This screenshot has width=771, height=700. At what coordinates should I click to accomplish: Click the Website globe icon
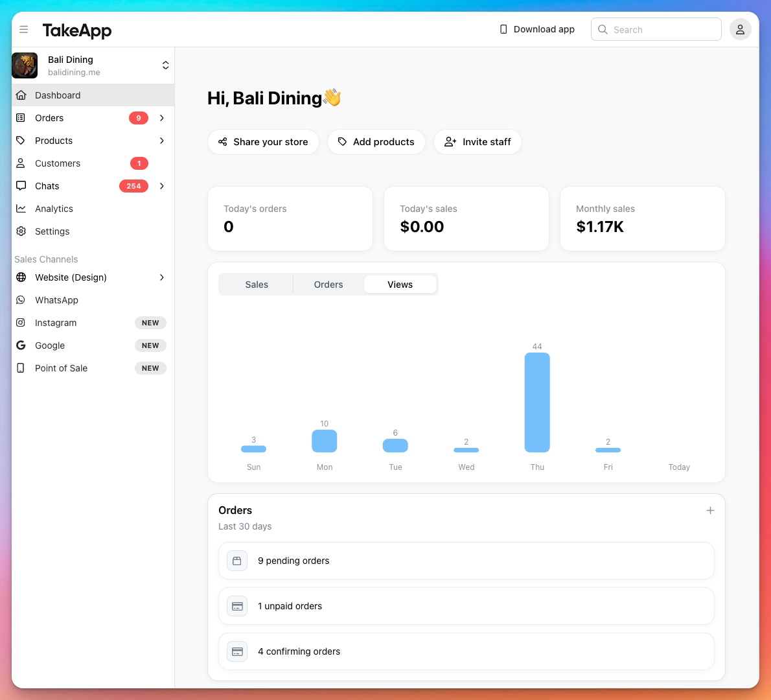21,277
